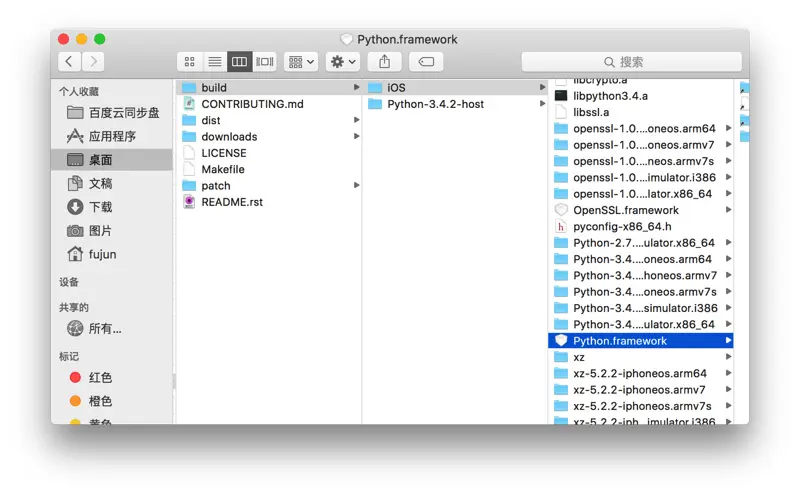The image size is (800, 497).
Task: Select pyconfig-x86_64.h header file
Action: coord(641,227)
